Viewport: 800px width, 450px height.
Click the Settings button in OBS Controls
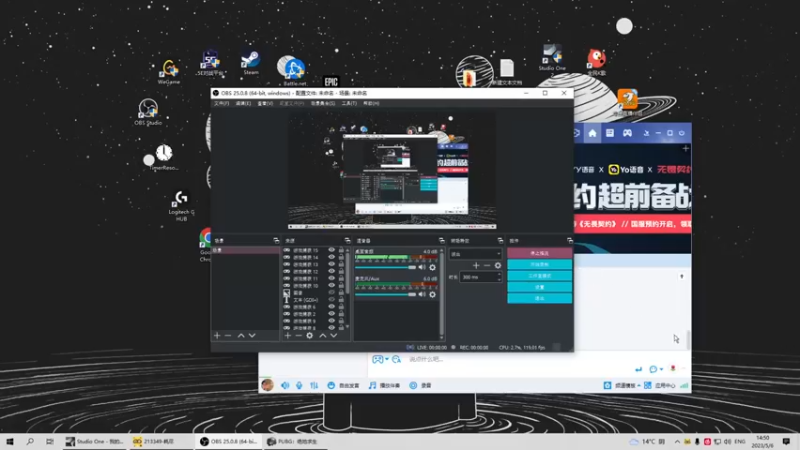coord(539,287)
